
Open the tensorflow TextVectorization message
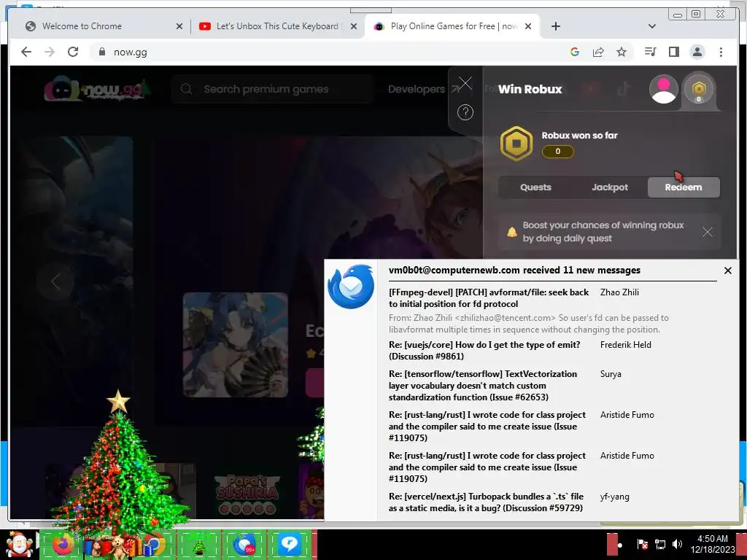click(x=483, y=385)
